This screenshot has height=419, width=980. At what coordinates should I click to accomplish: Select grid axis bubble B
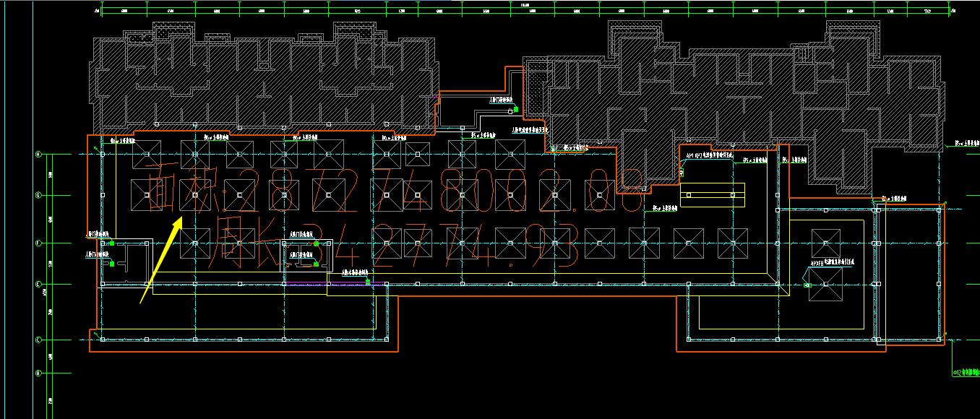click(38, 373)
